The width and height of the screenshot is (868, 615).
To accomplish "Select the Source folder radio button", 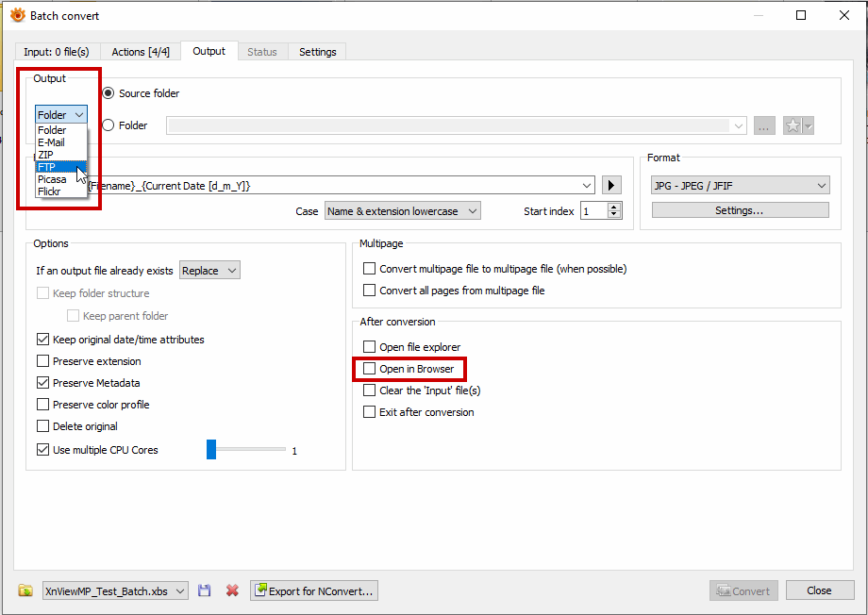I will (108, 93).
